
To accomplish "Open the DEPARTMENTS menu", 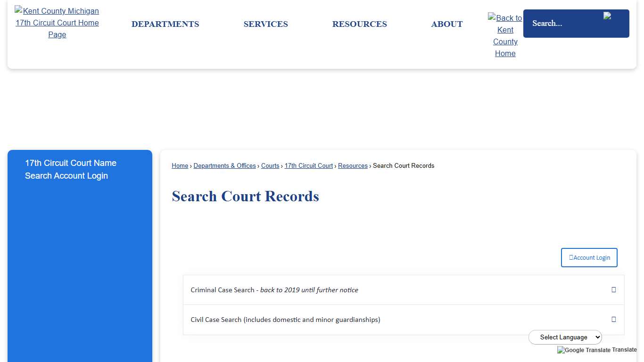I will click(165, 24).
